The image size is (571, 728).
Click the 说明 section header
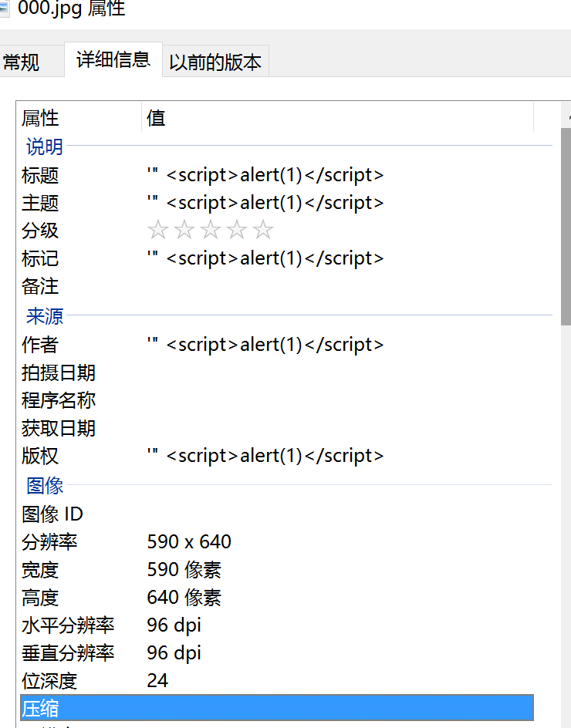pos(45,147)
